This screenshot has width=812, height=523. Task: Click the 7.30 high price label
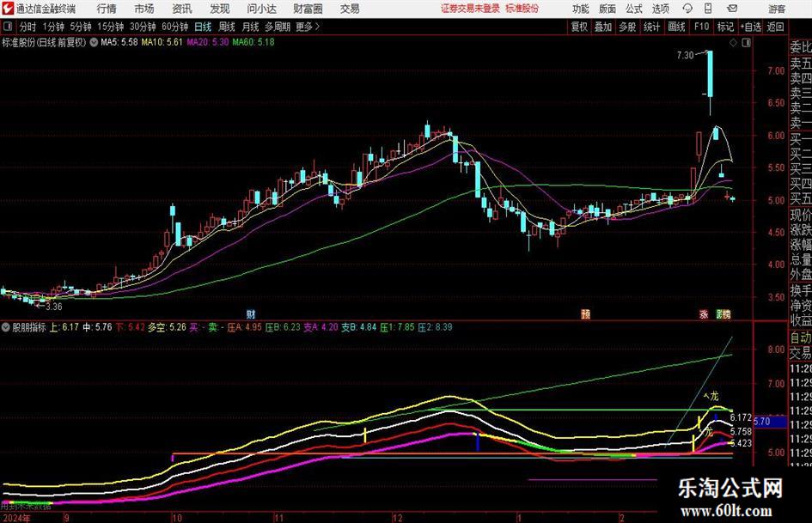pos(685,55)
